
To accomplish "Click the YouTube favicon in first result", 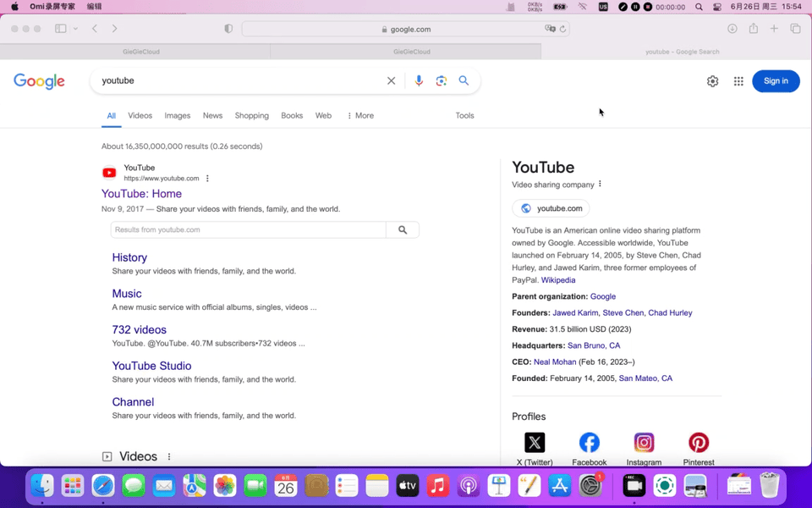I will [109, 173].
